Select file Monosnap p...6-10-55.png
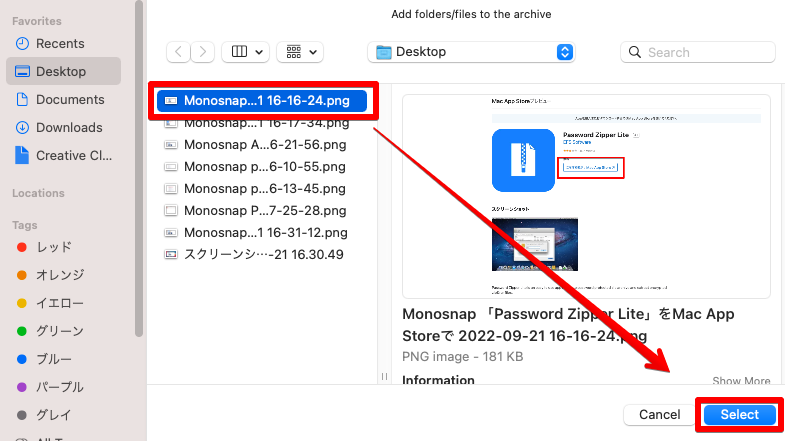 pos(262,167)
